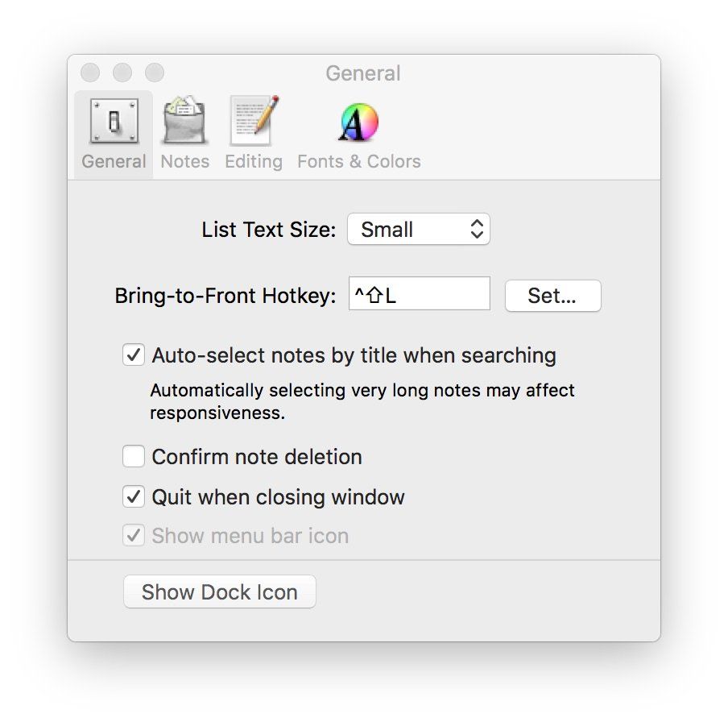Viewport: 728px width, 722px height.
Task: Expand the List Text Size dropdown
Action: (x=418, y=230)
